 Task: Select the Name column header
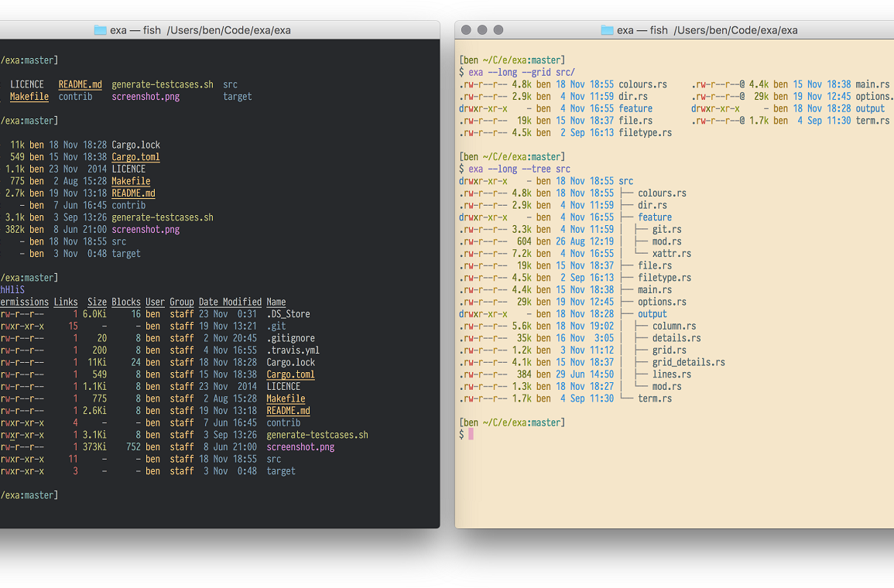[x=276, y=302]
